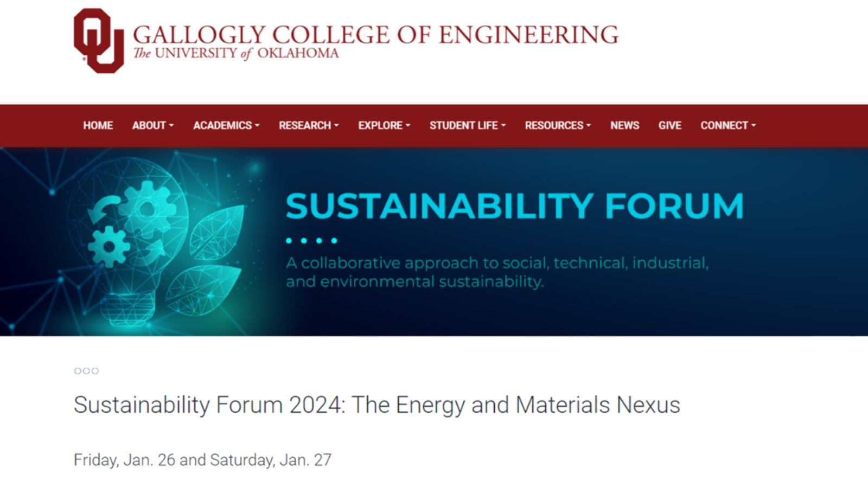The height and width of the screenshot is (488, 868).
Task: Click the lightbulb graphic in the banner
Action: coord(127,241)
